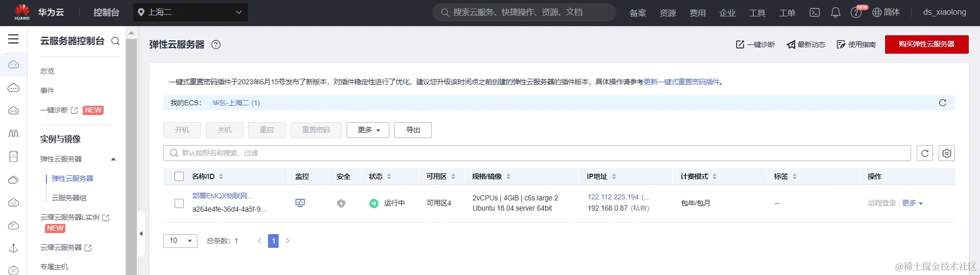
Task: Collapse the sidebar with the arrow handle
Action: point(141,234)
